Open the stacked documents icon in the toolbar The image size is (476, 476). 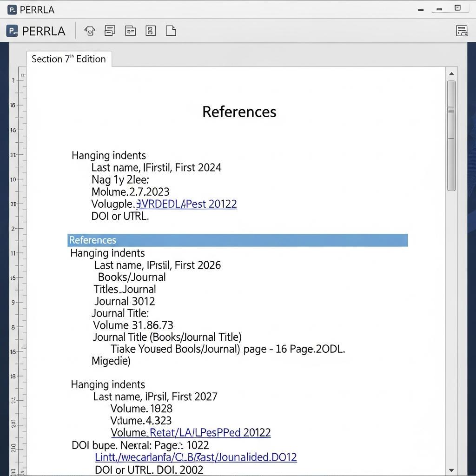(110, 31)
